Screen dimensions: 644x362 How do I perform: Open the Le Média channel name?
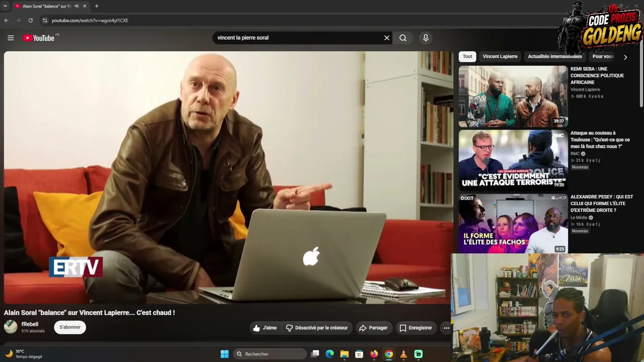pos(579,218)
